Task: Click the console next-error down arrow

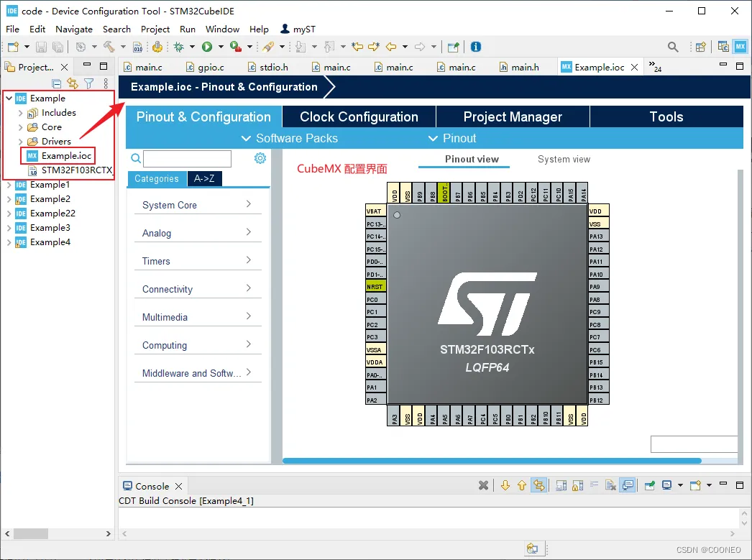Action: coord(505,485)
